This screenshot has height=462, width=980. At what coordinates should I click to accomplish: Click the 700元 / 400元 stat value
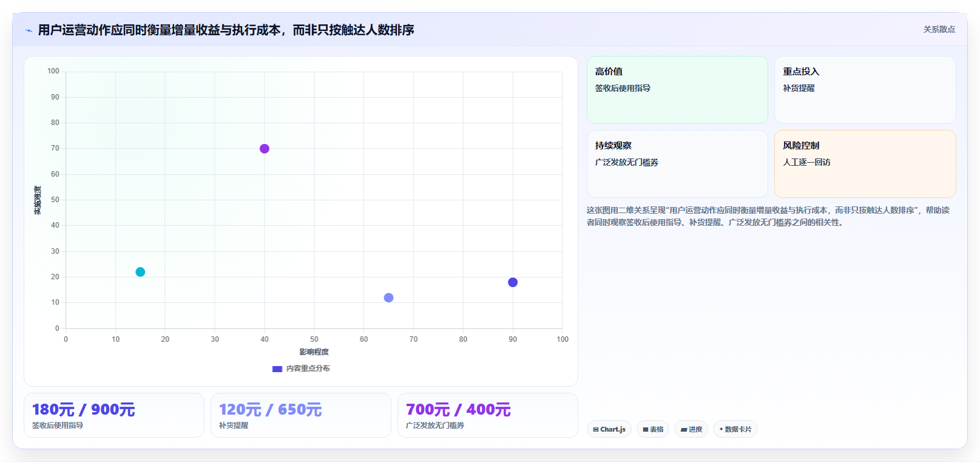458,410
